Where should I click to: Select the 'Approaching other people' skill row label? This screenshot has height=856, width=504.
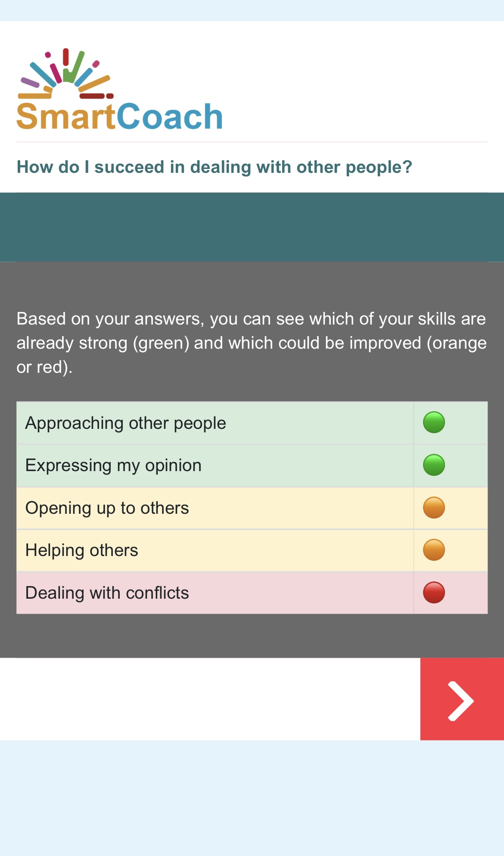click(x=126, y=423)
